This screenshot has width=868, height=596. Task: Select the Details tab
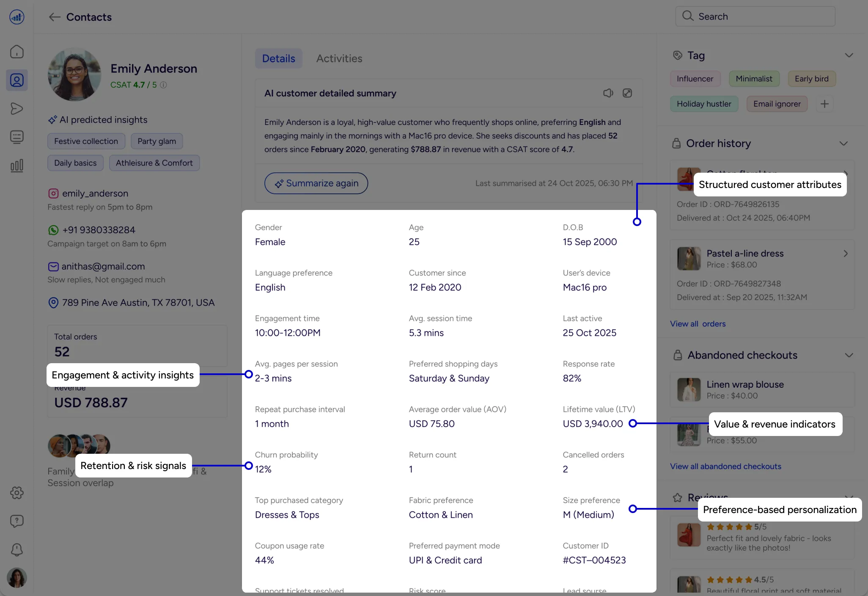(278, 58)
